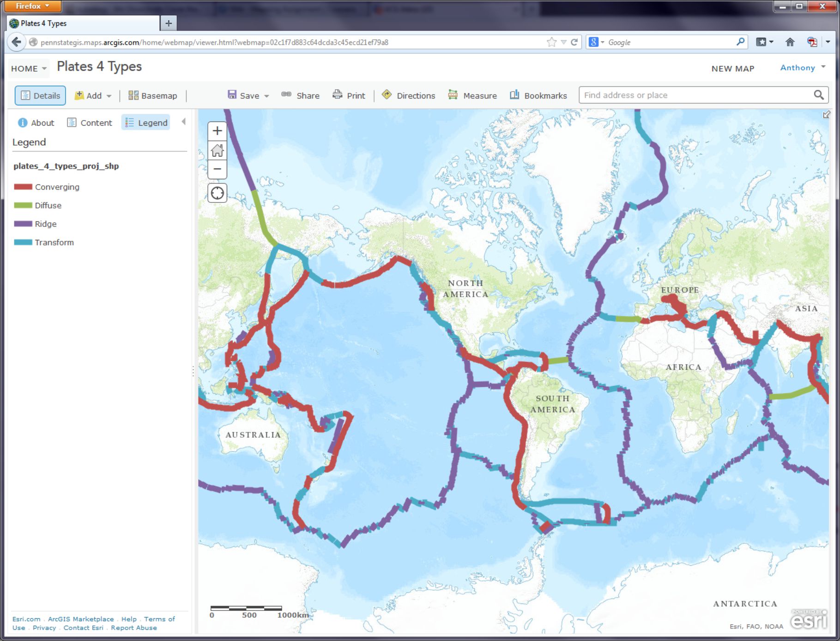This screenshot has height=641, width=840.
Task: Zoom out on the map
Action: 217,169
